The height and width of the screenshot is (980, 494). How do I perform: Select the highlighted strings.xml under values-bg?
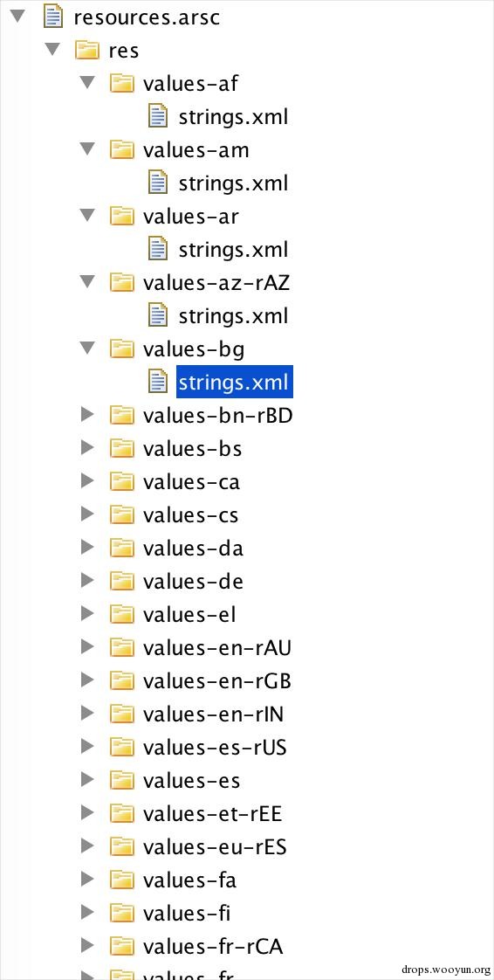[234, 382]
